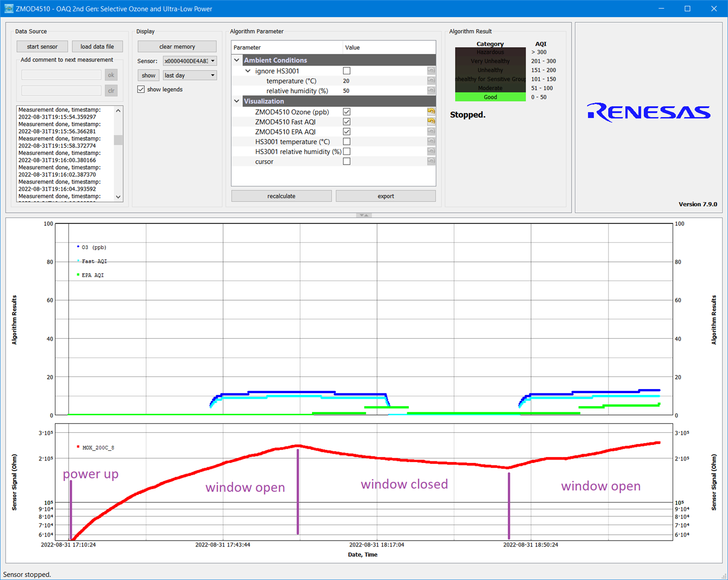
Task: Reset ZMOD4510 EPA AQI visualization icon
Action: pos(431,132)
